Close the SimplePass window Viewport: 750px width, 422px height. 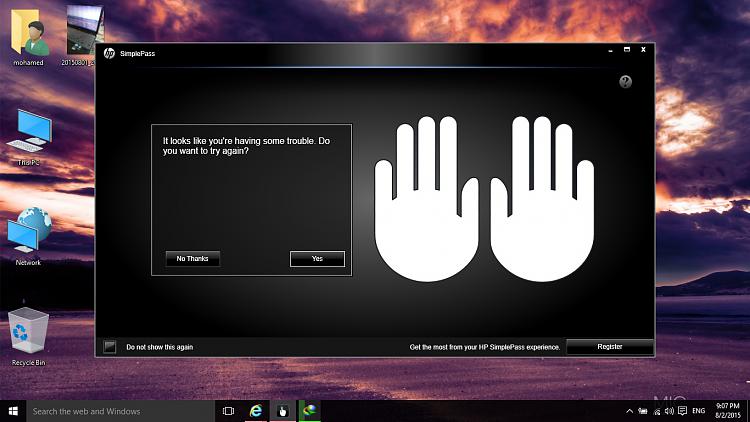click(643, 50)
